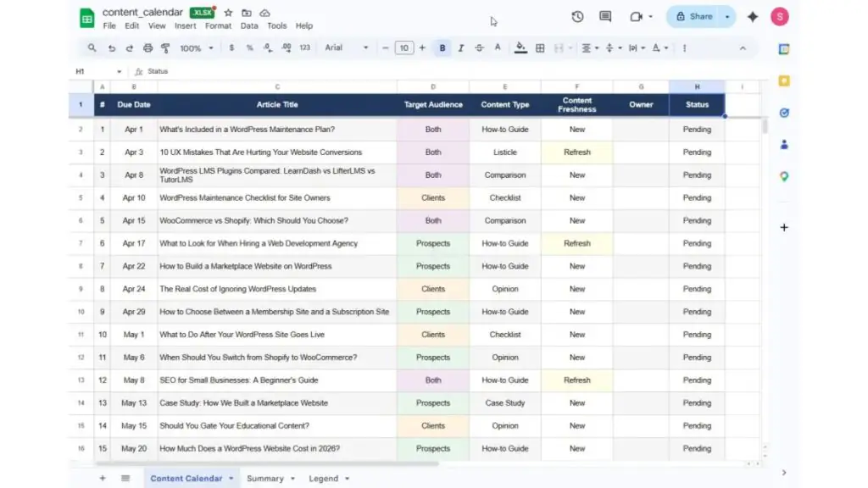
Task: Select column C header
Action: click(x=277, y=87)
